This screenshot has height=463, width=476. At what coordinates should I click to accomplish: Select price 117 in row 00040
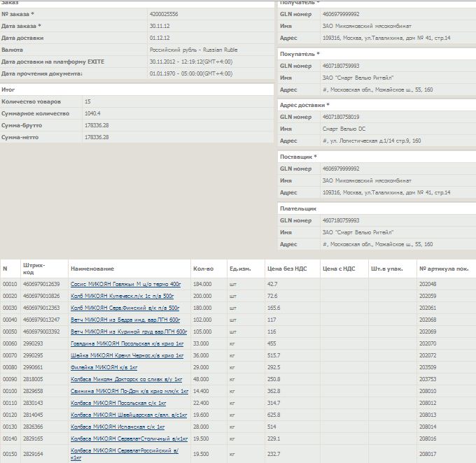click(272, 320)
